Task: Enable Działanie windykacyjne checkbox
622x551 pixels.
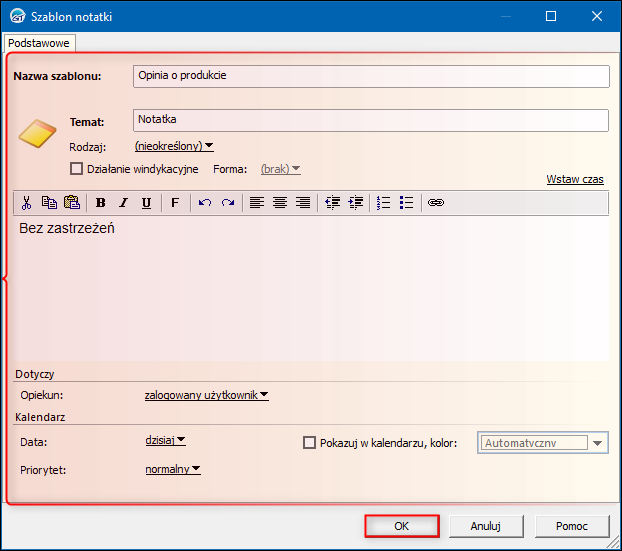Action: [76, 169]
